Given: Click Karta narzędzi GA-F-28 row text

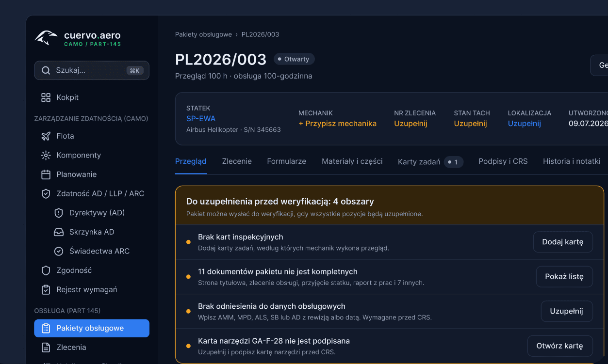Looking at the screenshot, I should coord(274,341).
